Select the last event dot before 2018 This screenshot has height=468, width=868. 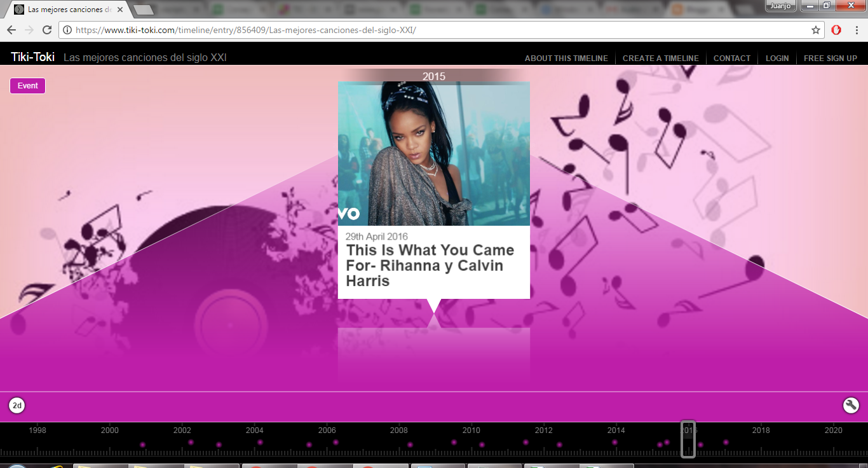726,442
